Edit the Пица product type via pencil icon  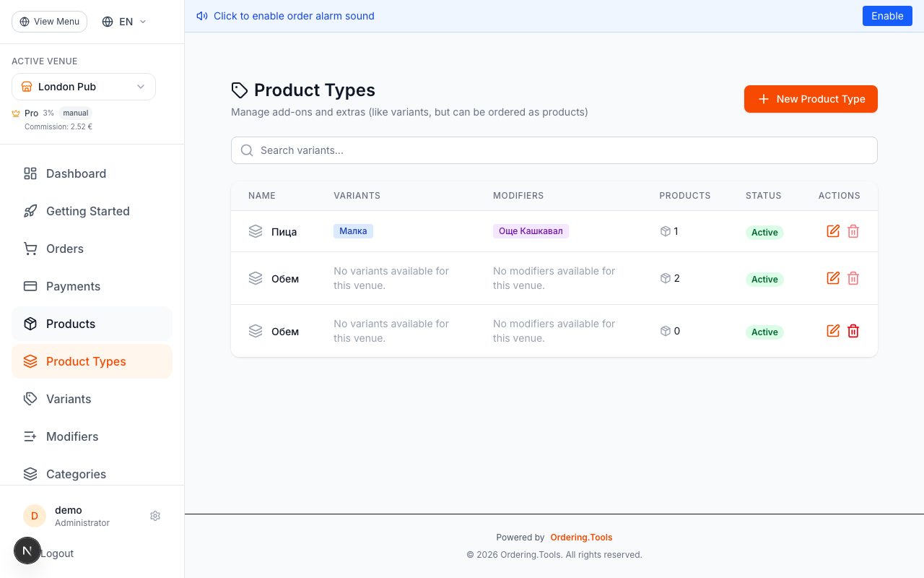coord(832,231)
